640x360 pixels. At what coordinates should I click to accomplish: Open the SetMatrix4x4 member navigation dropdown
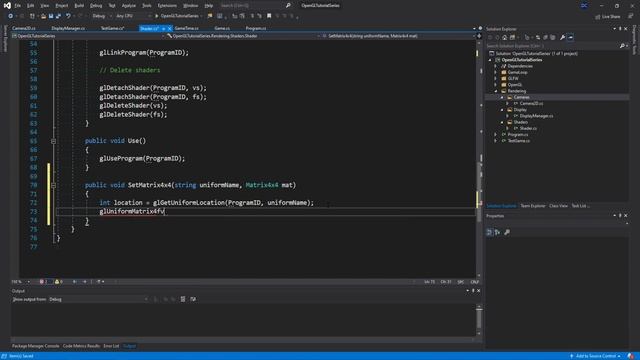pos(399,36)
